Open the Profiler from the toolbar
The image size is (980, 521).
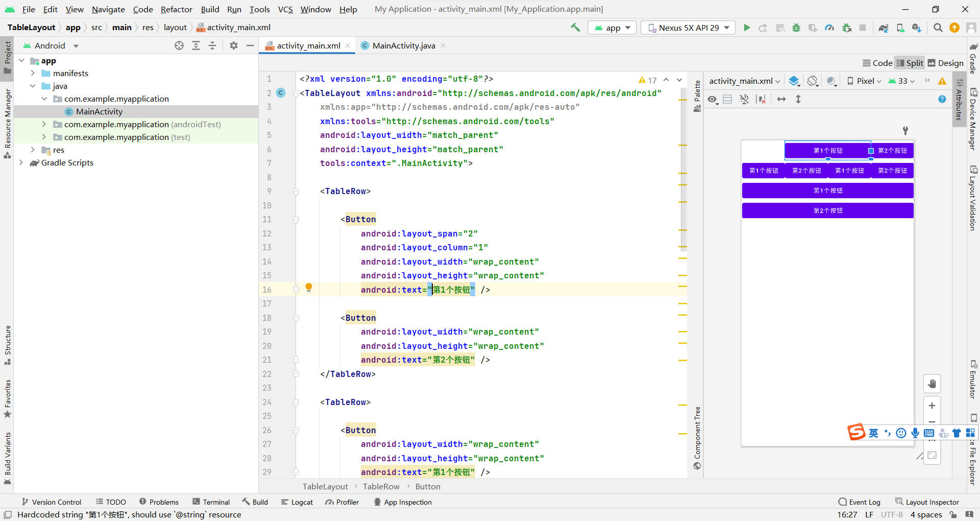(829, 28)
